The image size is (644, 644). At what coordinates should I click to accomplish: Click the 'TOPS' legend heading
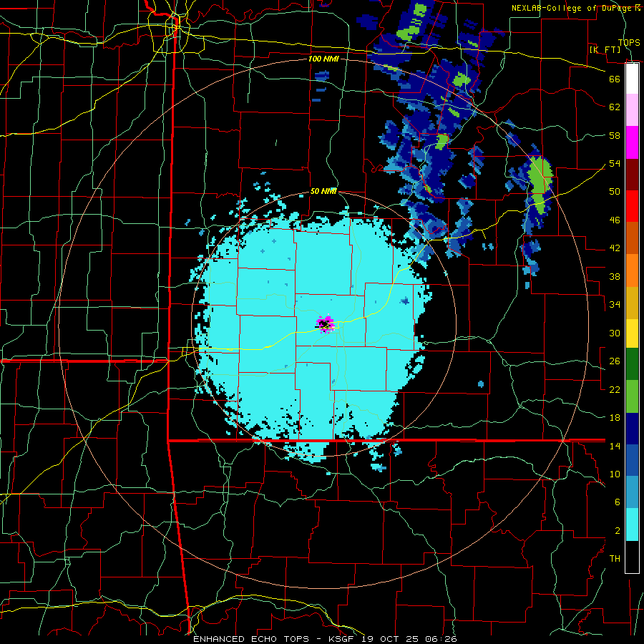(629, 43)
